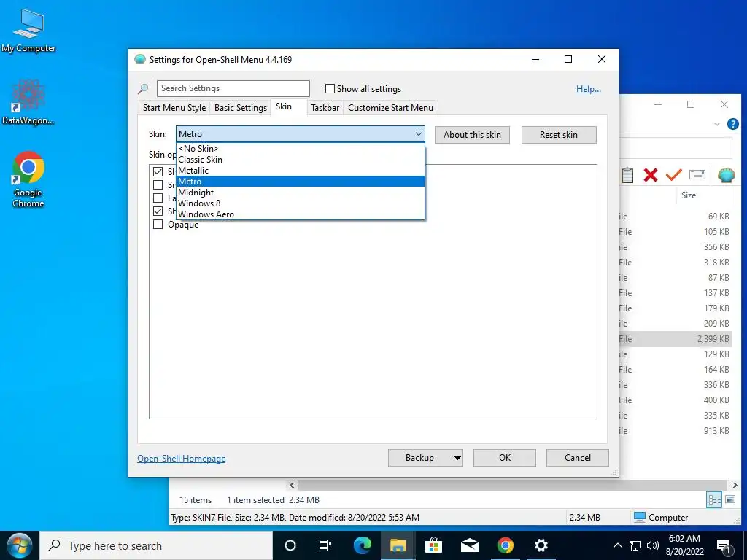747x560 pixels.
Task: Click the Explorer horizontal scrollbar right arrow
Action: tap(735, 485)
